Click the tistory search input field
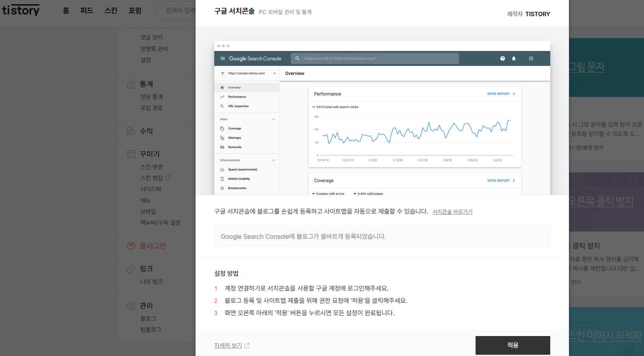This screenshot has height=356, width=644. pyautogui.click(x=176, y=11)
